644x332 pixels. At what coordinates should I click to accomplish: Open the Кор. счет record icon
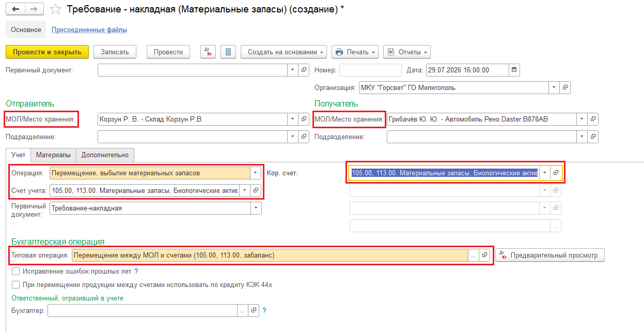tap(556, 173)
